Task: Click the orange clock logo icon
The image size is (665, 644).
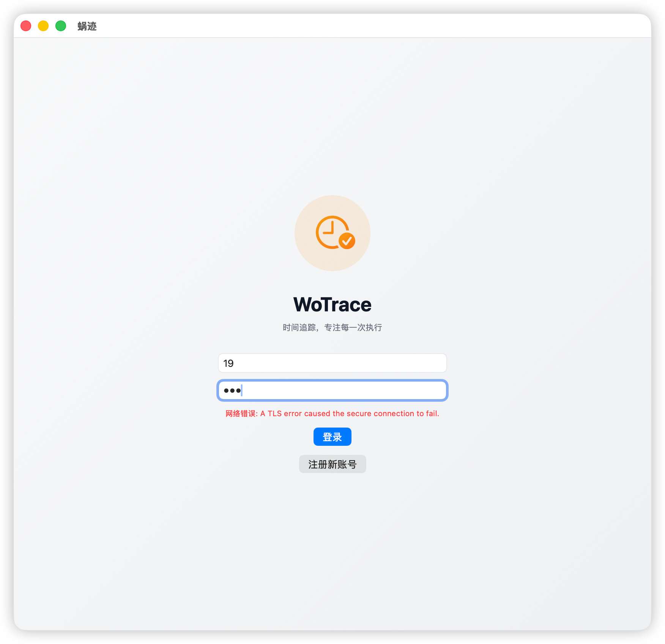Action: 335,232
